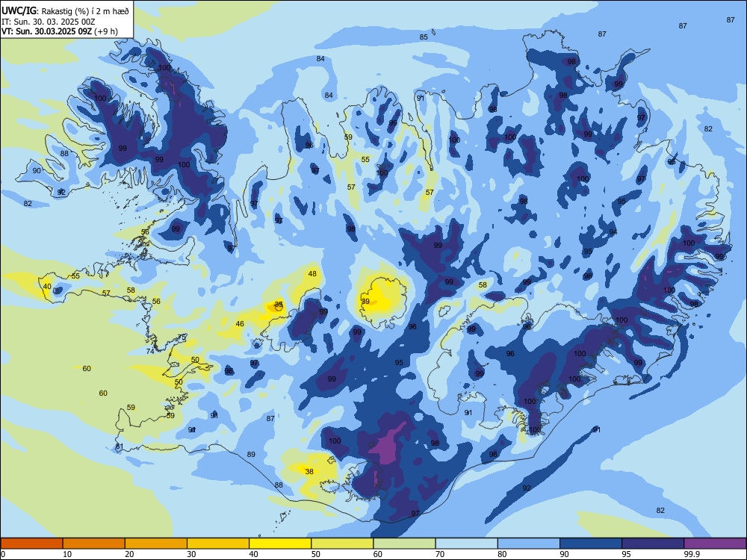This screenshot has width=747, height=560.
Task: Click the '89' humidity value on map
Action: coord(251,454)
